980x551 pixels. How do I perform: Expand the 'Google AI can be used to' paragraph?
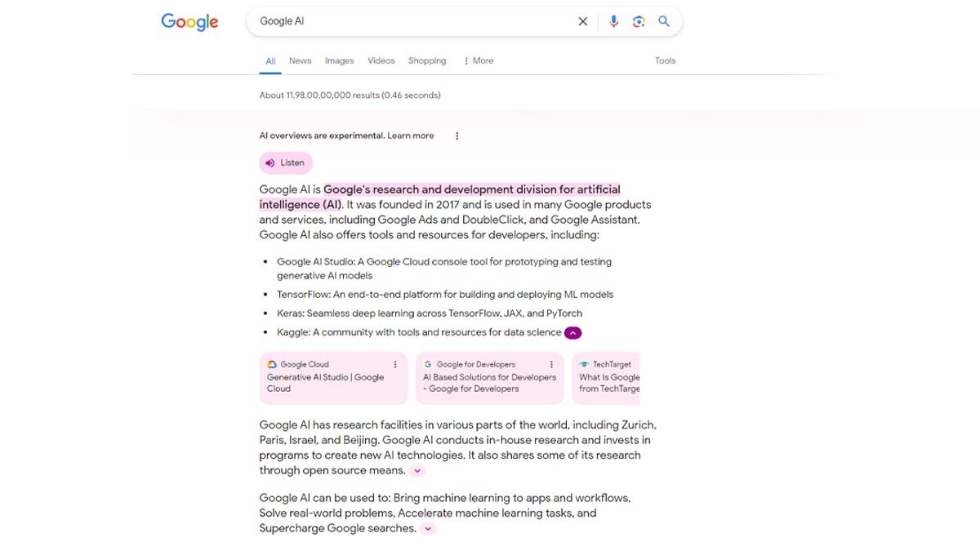pyautogui.click(x=428, y=529)
